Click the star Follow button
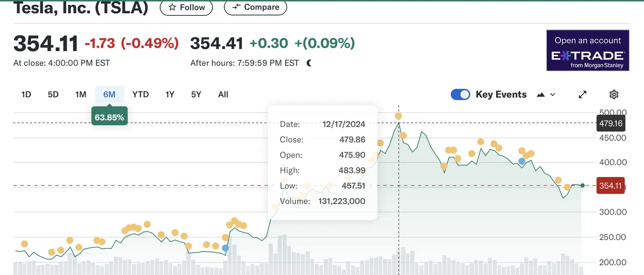The image size is (644, 275). (x=186, y=7)
